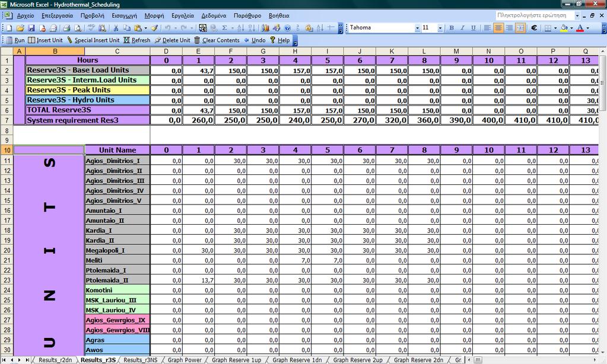Screen dimensions: 607x364
Task: Expand the Paste options arrow
Action: pos(145,28)
